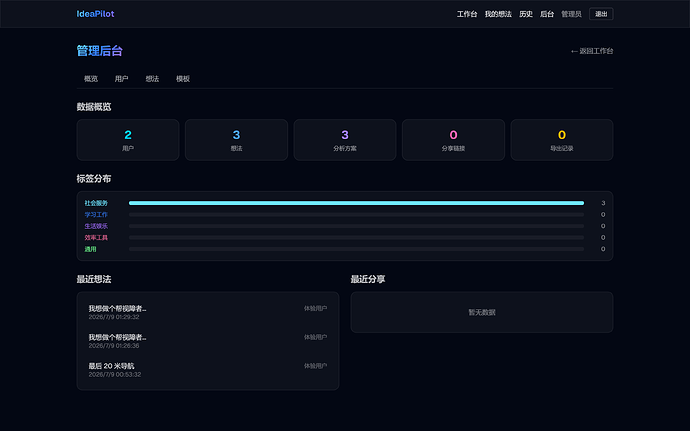Image resolution: width=690 pixels, height=431 pixels.
Task: Click the 最近分享 section heading
Action: [x=368, y=279]
